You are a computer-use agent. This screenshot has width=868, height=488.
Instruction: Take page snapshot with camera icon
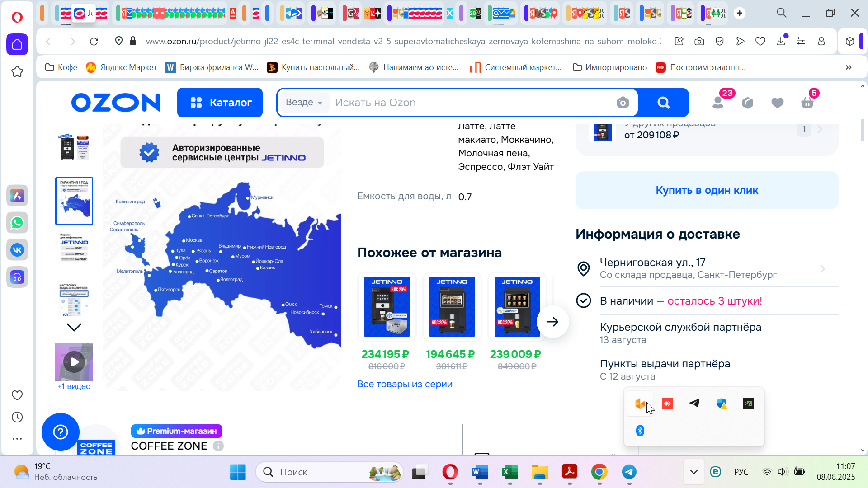699,42
